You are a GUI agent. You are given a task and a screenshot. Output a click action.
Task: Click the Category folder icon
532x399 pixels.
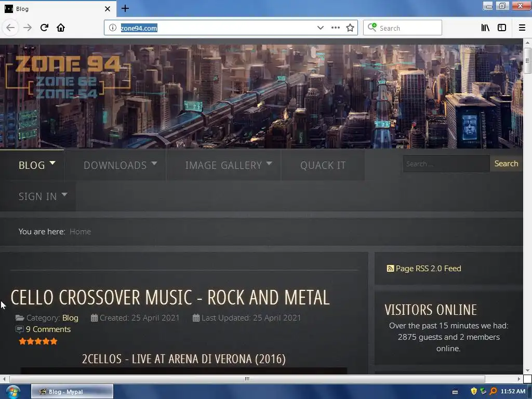point(20,318)
